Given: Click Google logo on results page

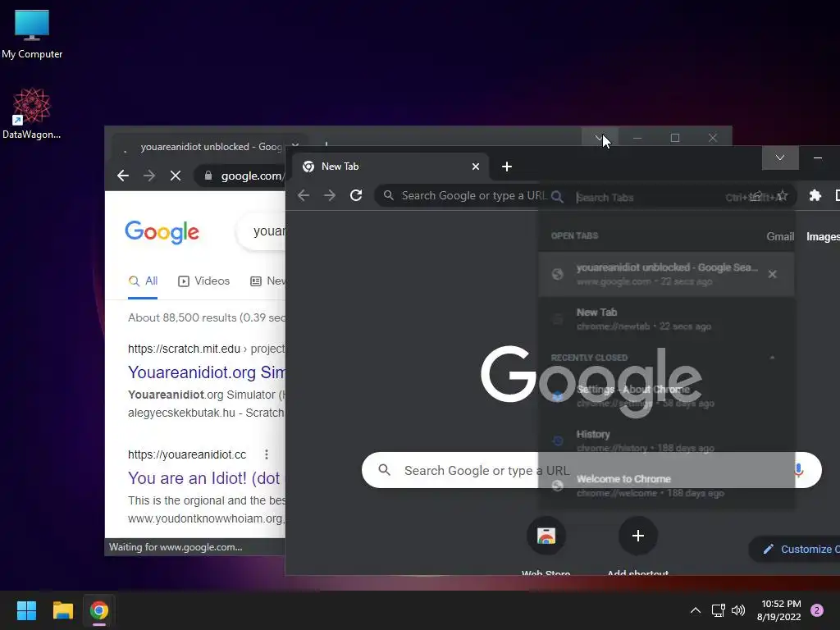Looking at the screenshot, I should pos(162,232).
